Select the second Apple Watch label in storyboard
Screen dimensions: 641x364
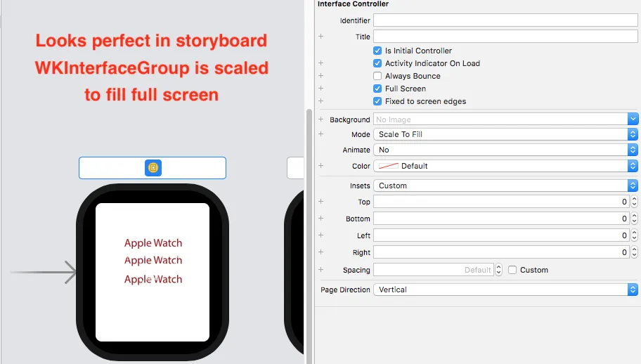153,260
